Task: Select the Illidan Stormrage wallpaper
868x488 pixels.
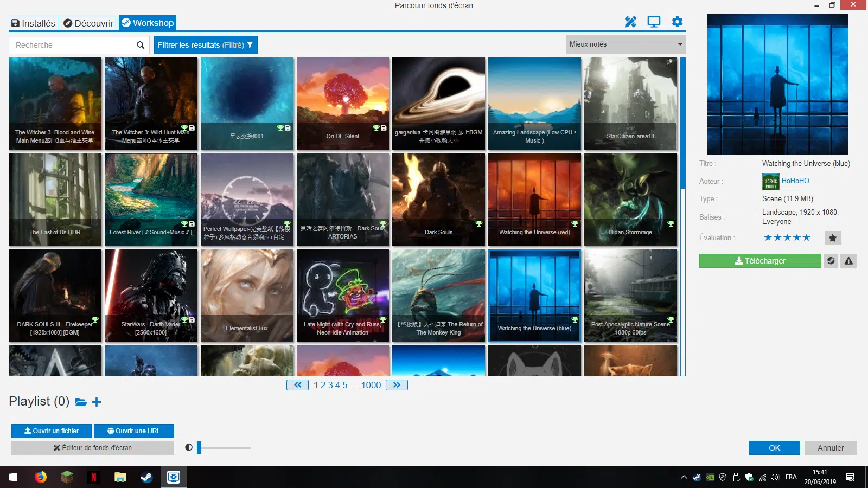Action: tap(630, 200)
